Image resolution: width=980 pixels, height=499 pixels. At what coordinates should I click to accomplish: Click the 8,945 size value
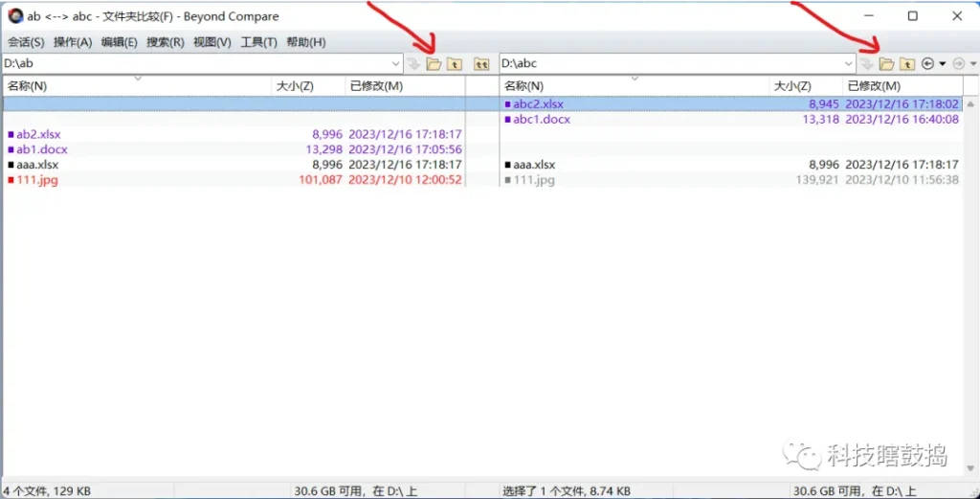[x=824, y=104]
